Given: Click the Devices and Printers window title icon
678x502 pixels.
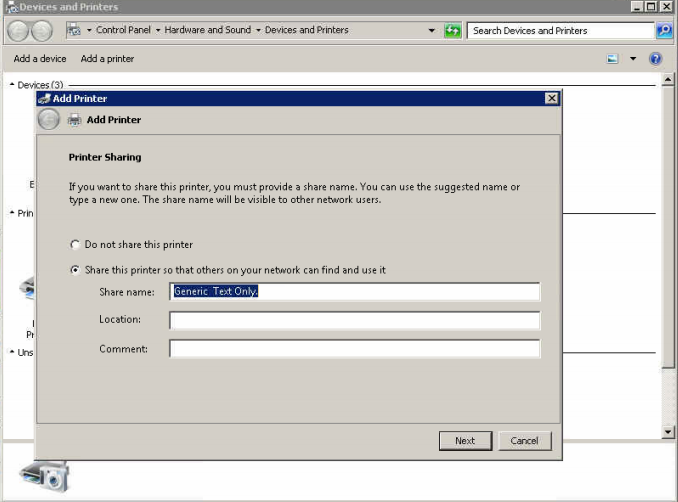Looking at the screenshot, I should 11,7.
